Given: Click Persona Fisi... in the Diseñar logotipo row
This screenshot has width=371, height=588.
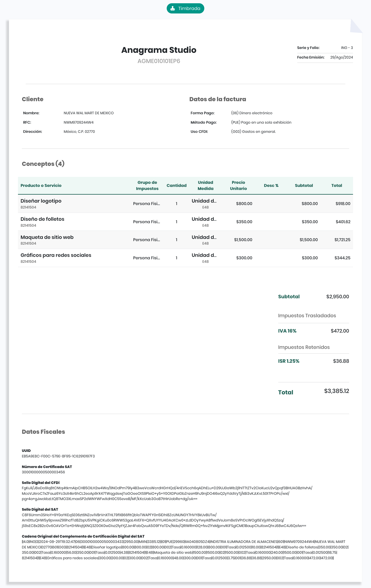Looking at the screenshot, I should tap(146, 204).
